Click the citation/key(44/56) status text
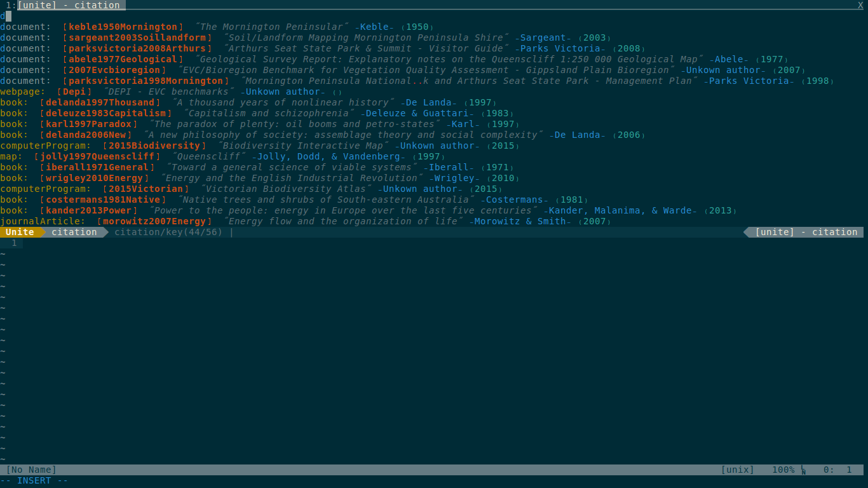868x488 pixels. pos(168,232)
